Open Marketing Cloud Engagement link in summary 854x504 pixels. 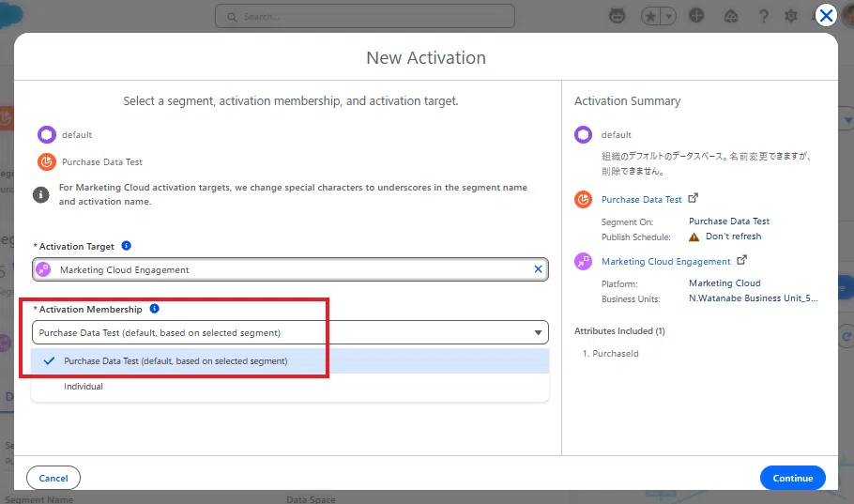(x=665, y=262)
